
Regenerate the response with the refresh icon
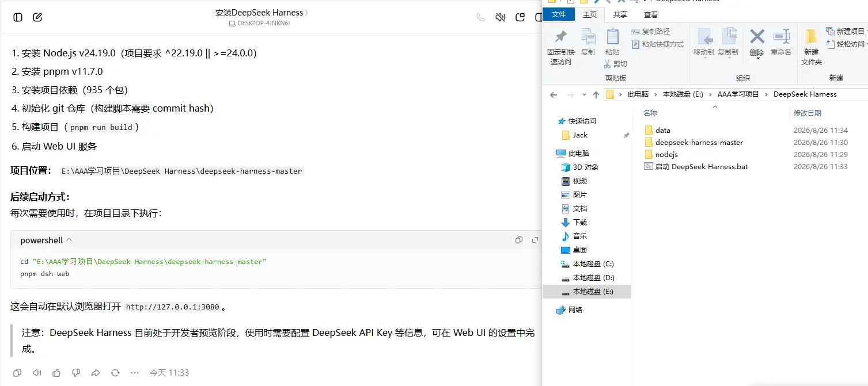tap(115, 373)
